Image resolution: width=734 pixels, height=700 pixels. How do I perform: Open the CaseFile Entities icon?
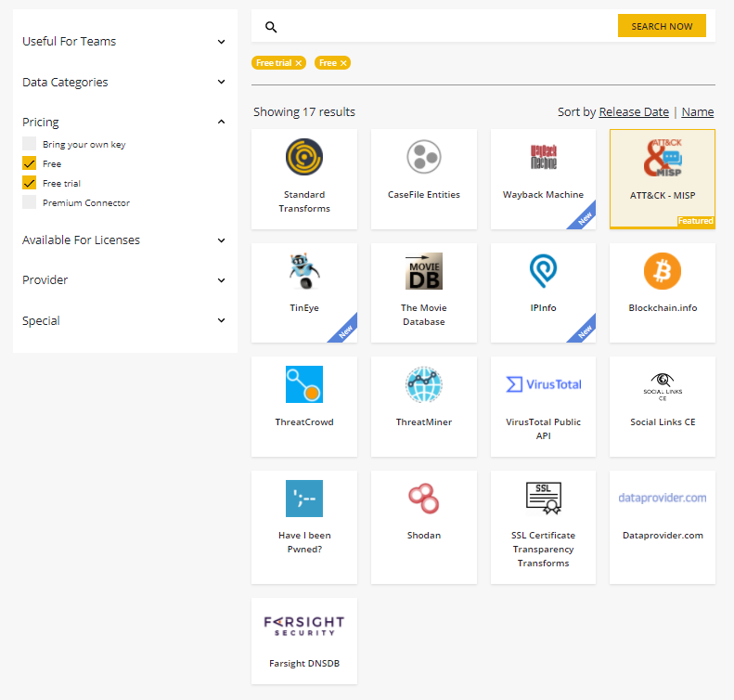(x=424, y=157)
